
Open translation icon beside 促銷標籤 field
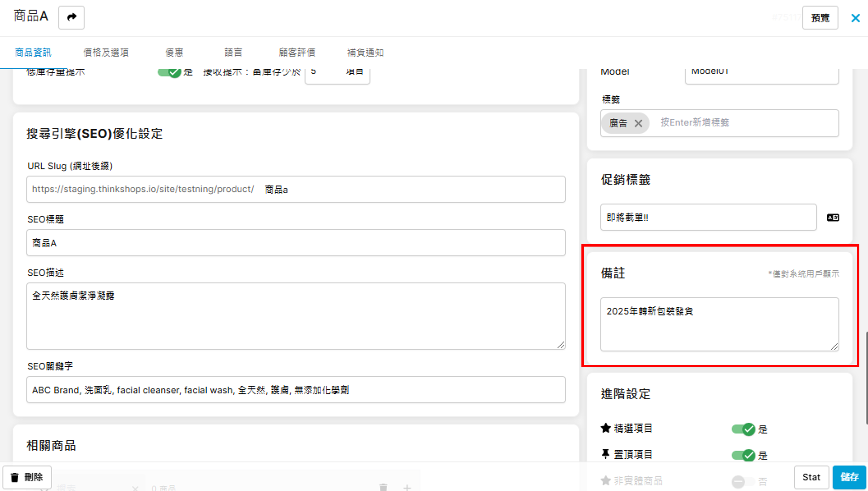[833, 218]
